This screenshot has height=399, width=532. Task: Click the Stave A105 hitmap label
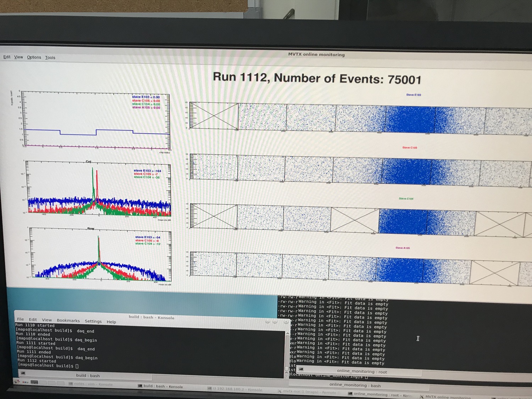click(403, 248)
